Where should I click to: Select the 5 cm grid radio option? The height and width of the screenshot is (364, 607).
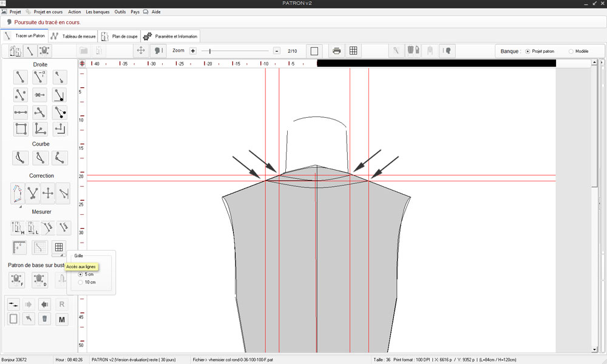[x=81, y=274]
